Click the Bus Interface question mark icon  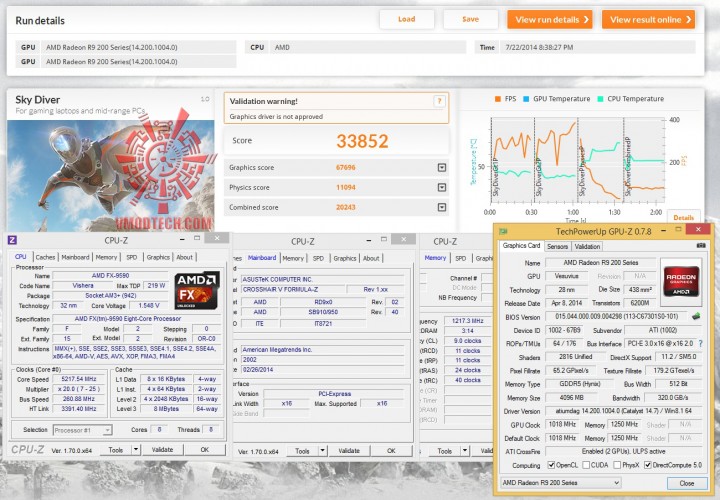(x=701, y=343)
